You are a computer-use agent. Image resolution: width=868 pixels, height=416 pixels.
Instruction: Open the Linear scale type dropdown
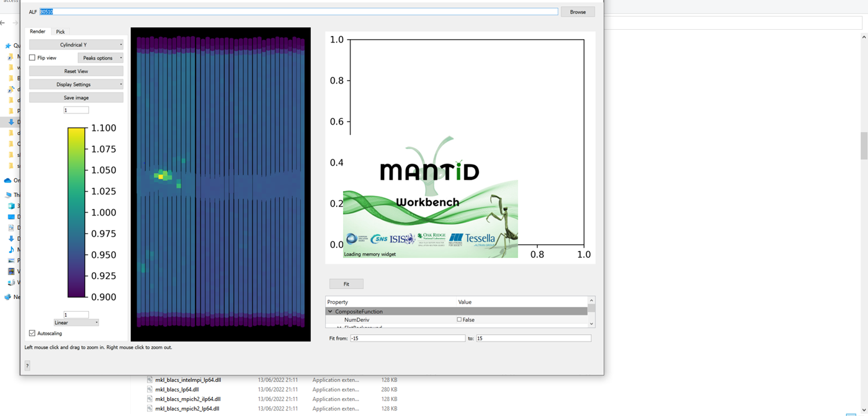pos(76,322)
